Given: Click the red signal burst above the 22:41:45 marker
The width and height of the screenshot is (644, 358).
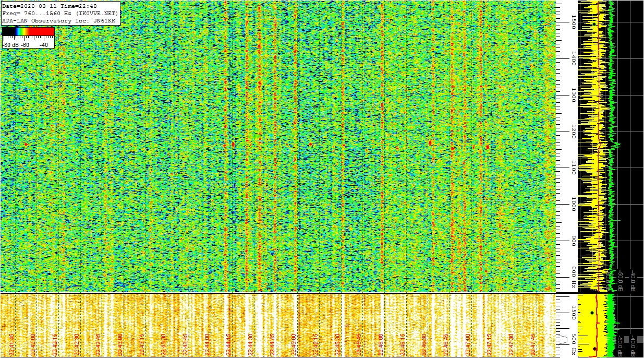Looking at the screenshot, I should tap(26, 144).
